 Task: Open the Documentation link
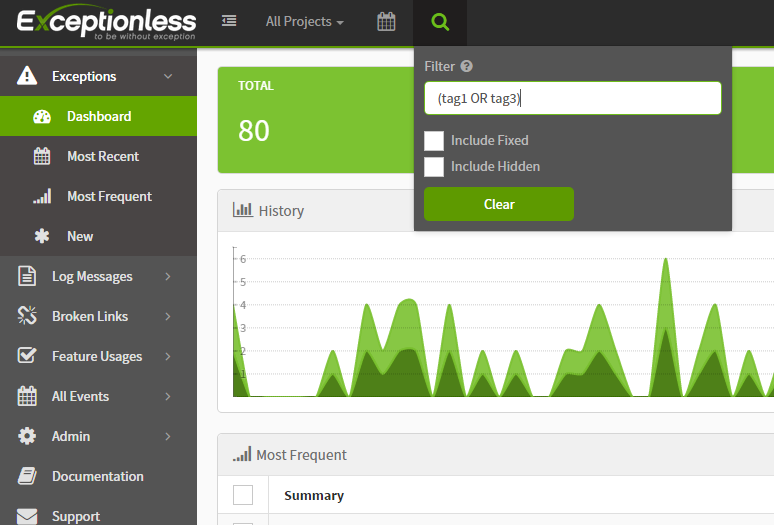[x=98, y=476]
